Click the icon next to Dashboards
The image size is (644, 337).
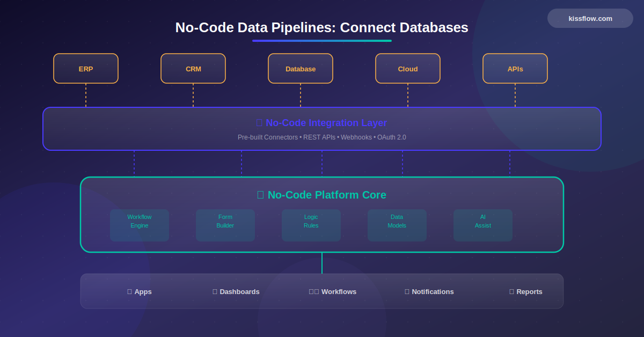215,292
